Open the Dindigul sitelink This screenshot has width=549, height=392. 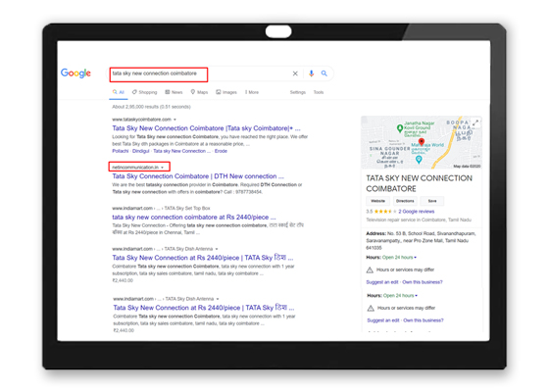(x=141, y=151)
